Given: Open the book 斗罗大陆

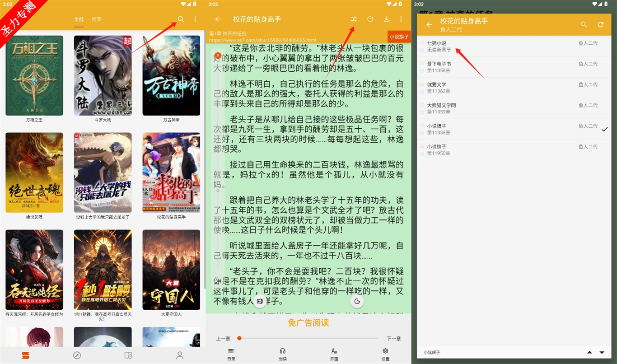Looking at the screenshot, I should coord(103,75).
